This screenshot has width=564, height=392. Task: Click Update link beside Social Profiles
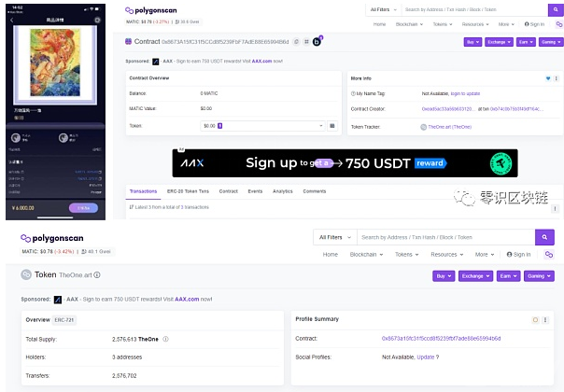[x=426, y=357]
